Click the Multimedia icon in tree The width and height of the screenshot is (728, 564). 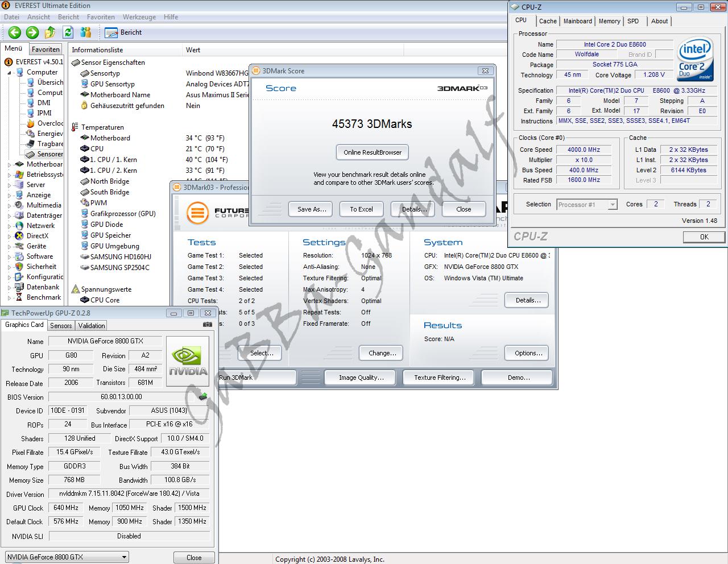point(20,205)
